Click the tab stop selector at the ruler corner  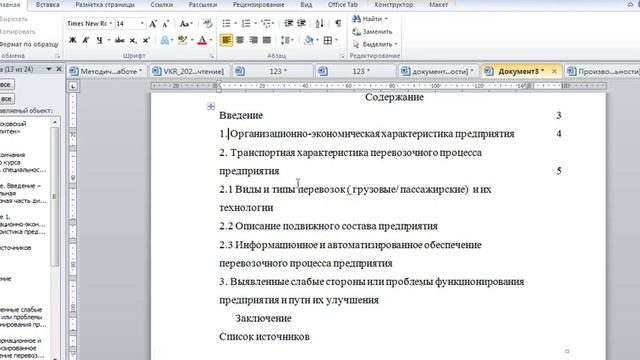[x=73, y=86]
